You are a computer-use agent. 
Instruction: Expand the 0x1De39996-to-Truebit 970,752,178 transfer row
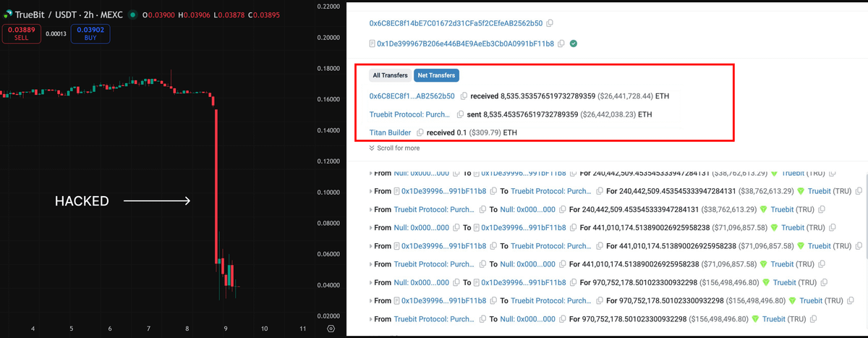click(x=371, y=300)
